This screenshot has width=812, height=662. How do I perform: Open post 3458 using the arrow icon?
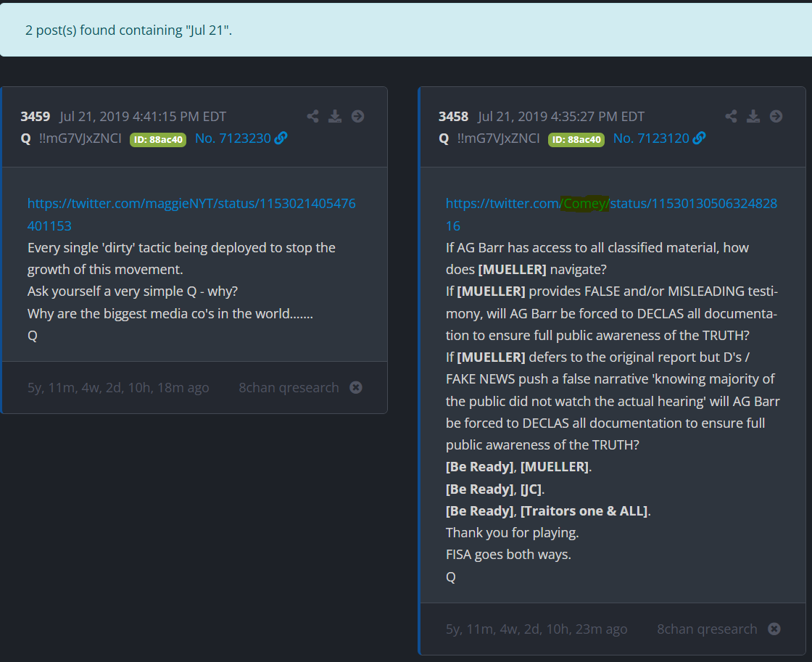point(776,117)
